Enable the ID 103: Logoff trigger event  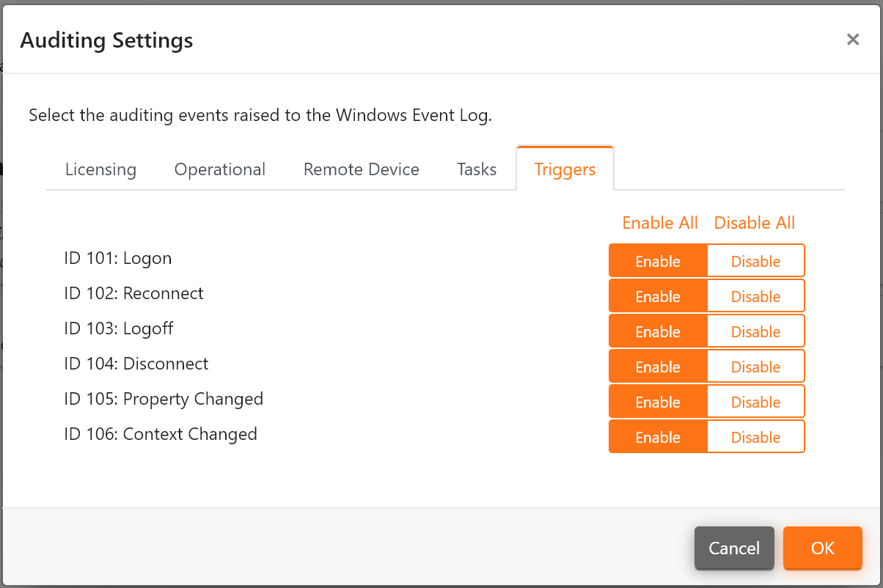pos(658,331)
